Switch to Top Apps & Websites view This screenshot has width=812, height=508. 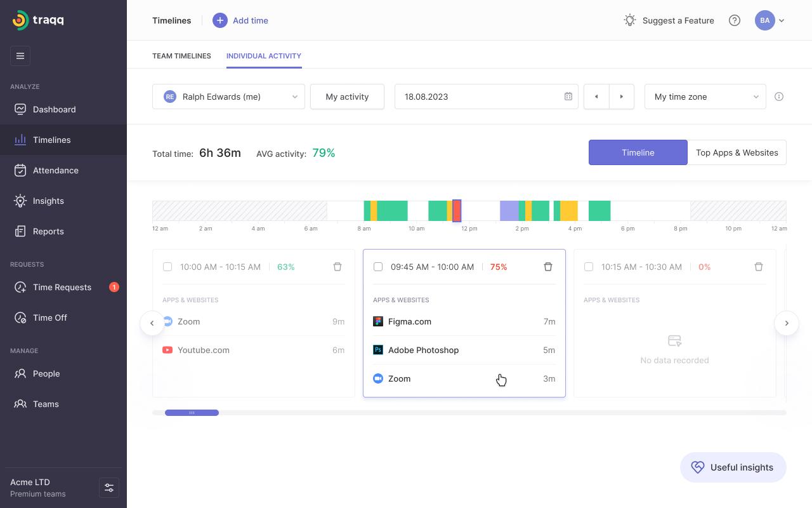tap(737, 152)
